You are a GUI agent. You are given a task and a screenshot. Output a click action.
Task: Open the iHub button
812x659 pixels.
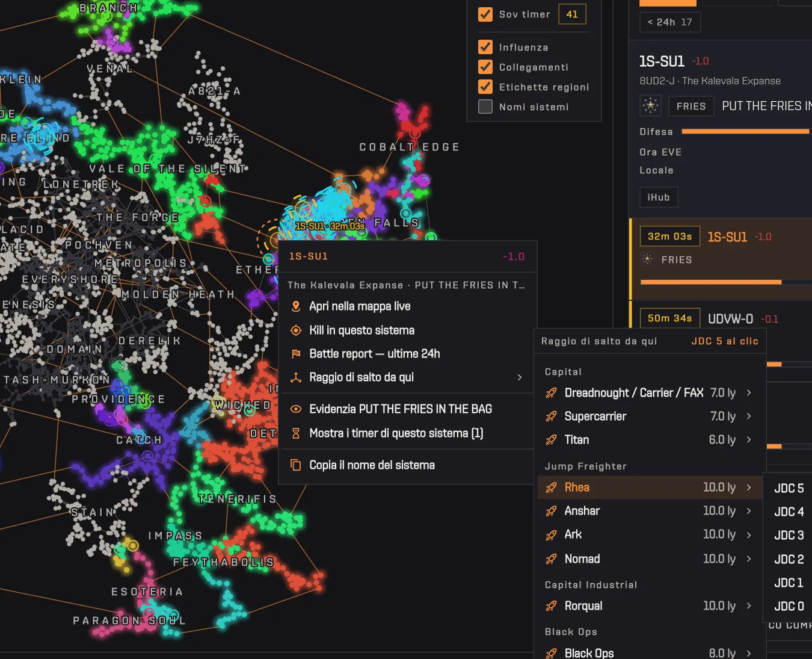[x=659, y=197]
